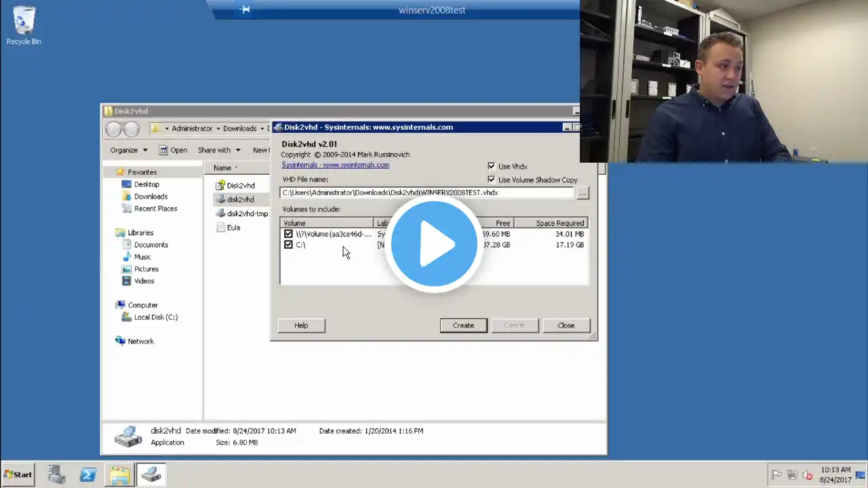Click the Videos library icon
Image resolution: width=868 pixels, height=488 pixels.
click(x=126, y=281)
